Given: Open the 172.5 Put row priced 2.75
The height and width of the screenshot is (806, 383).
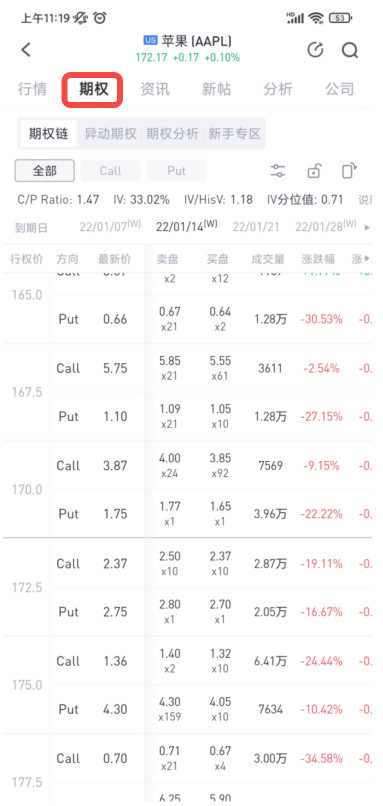Looking at the screenshot, I should point(211,612).
